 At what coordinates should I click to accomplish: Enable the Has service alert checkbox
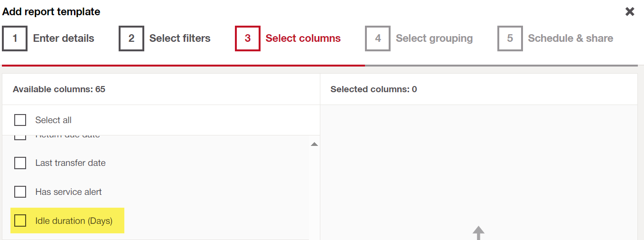pos(20,192)
